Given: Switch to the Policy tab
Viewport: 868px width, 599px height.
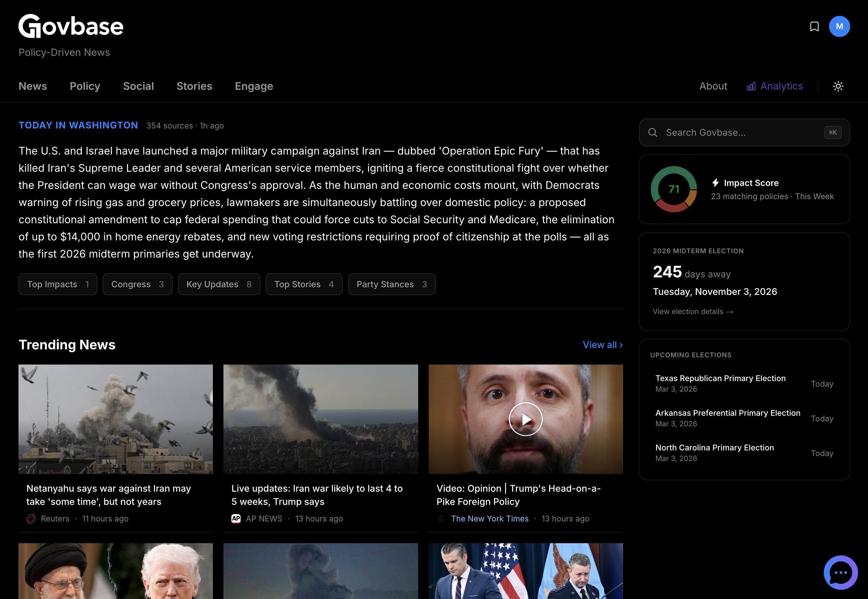Looking at the screenshot, I should tap(85, 86).
